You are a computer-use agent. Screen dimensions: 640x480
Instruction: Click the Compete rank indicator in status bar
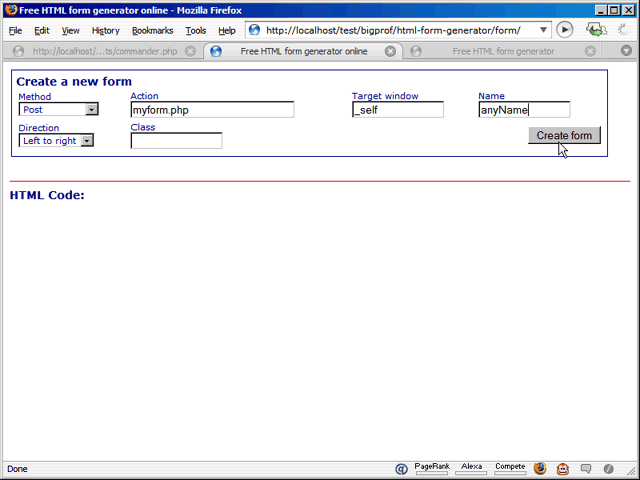[510, 469]
